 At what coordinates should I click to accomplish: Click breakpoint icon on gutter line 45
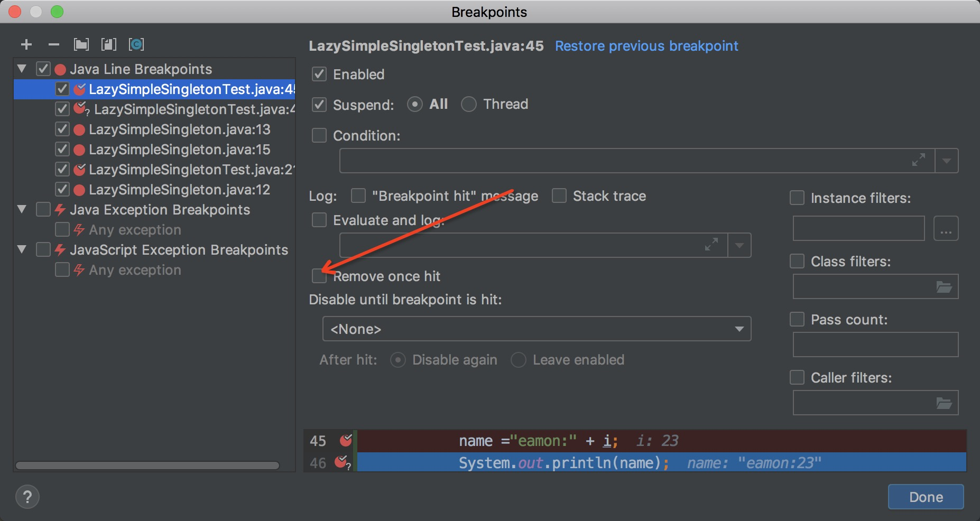(x=346, y=440)
